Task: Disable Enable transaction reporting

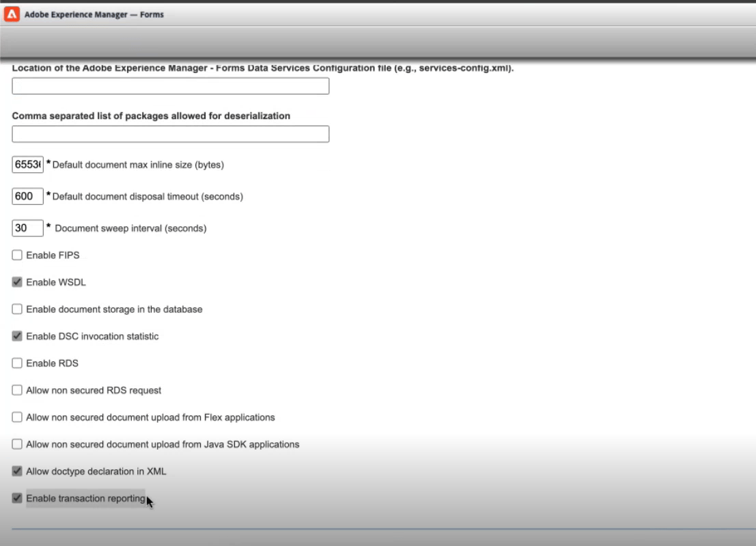Action: (x=16, y=497)
